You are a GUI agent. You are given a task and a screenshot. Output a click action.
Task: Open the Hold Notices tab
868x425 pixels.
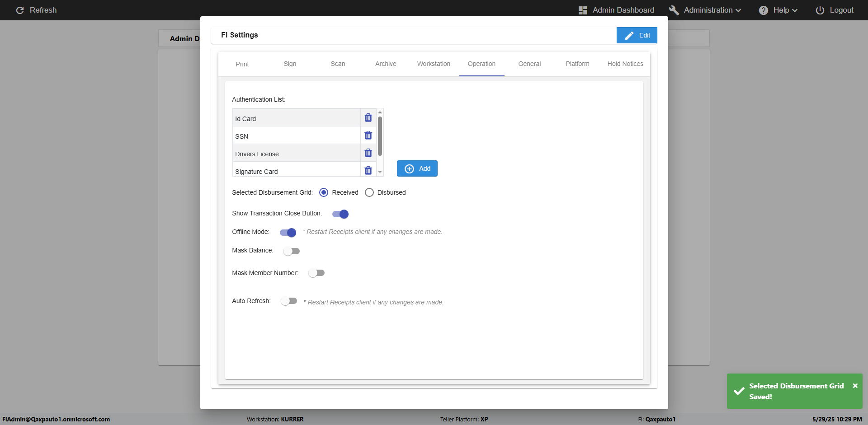point(625,64)
